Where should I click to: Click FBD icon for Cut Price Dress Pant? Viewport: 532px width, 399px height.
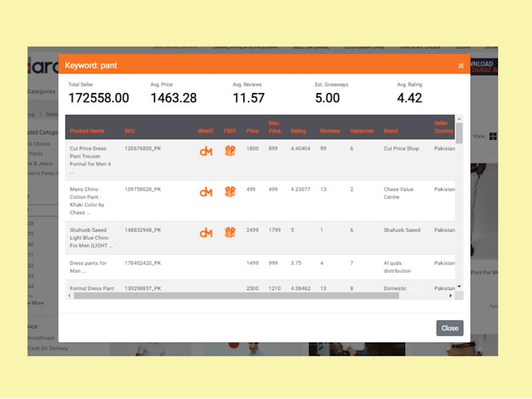[230, 151]
